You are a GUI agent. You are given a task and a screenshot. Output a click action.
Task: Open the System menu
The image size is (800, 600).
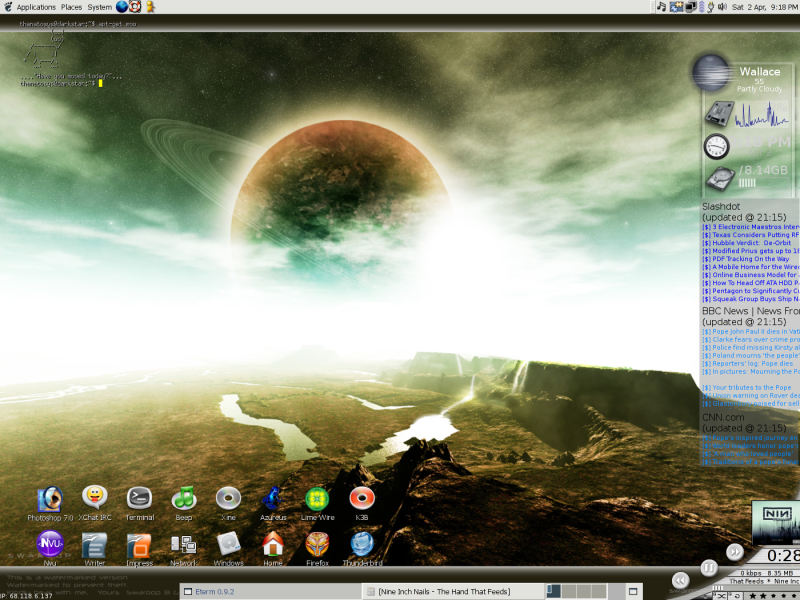click(99, 7)
